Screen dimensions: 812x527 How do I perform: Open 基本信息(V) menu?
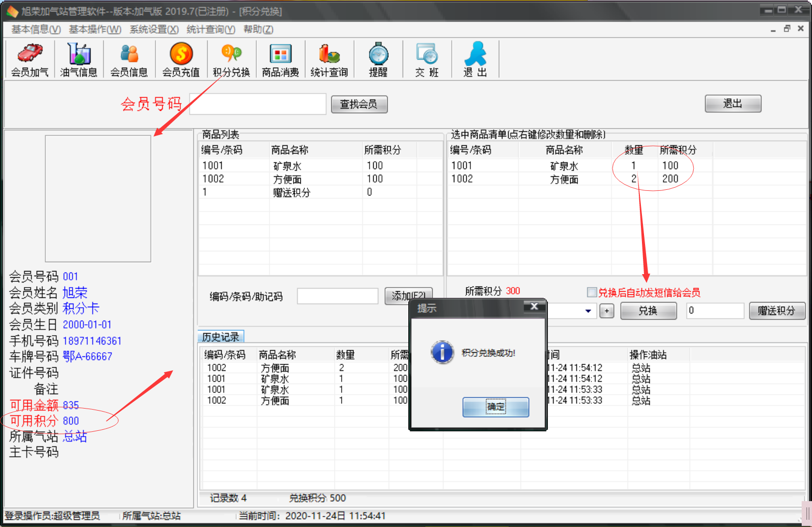tap(36, 29)
